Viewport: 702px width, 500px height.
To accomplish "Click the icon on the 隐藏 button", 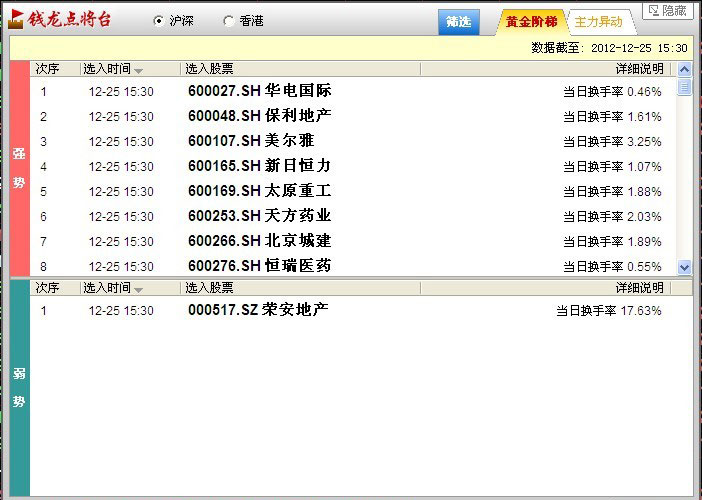I will click(654, 11).
